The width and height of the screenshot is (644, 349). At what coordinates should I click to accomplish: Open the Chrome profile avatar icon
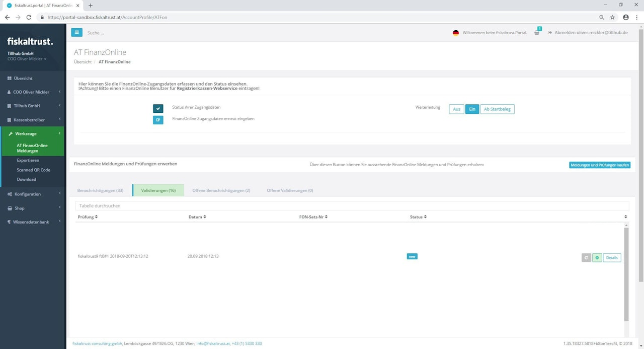626,17
